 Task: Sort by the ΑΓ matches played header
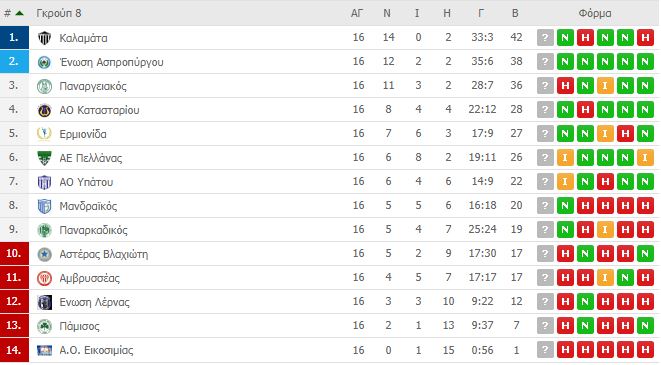[357, 13]
